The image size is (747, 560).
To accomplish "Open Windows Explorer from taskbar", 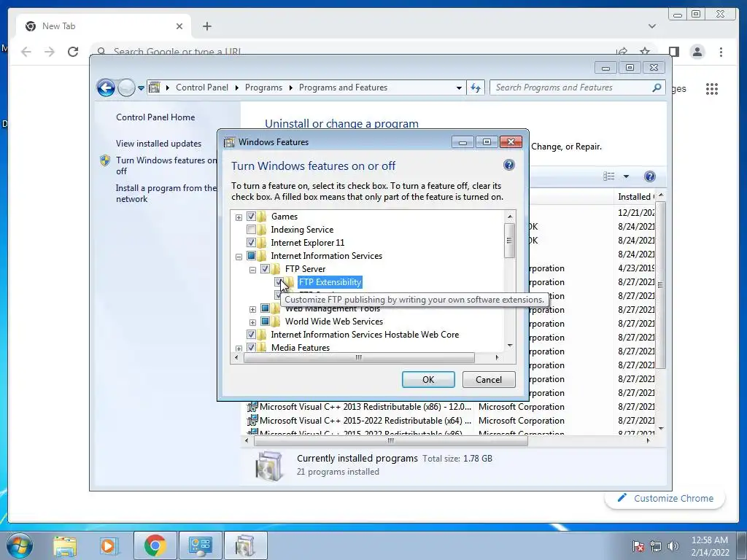I will coord(65,545).
